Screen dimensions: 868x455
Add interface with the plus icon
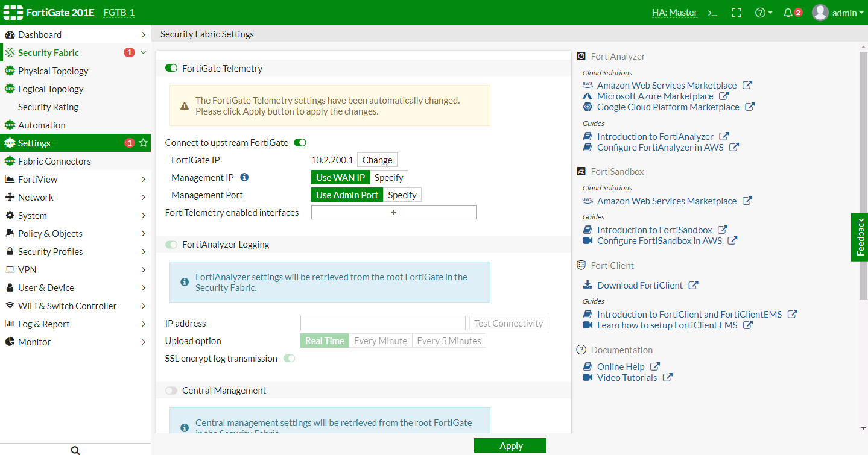tap(393, 212)
